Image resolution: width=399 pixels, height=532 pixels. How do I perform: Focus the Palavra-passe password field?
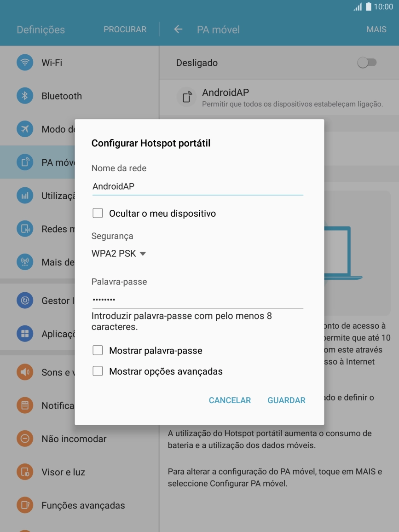197,300
